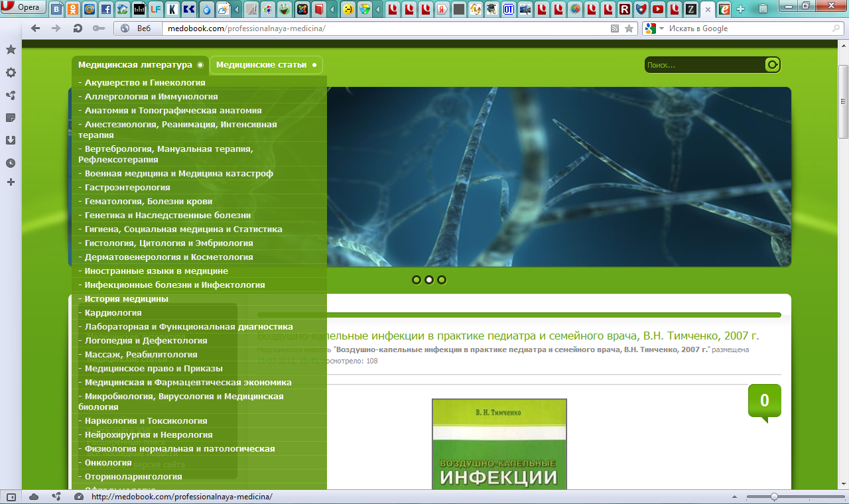
Task: Switch to the Joomla tab
Action: tap(302, 9)
